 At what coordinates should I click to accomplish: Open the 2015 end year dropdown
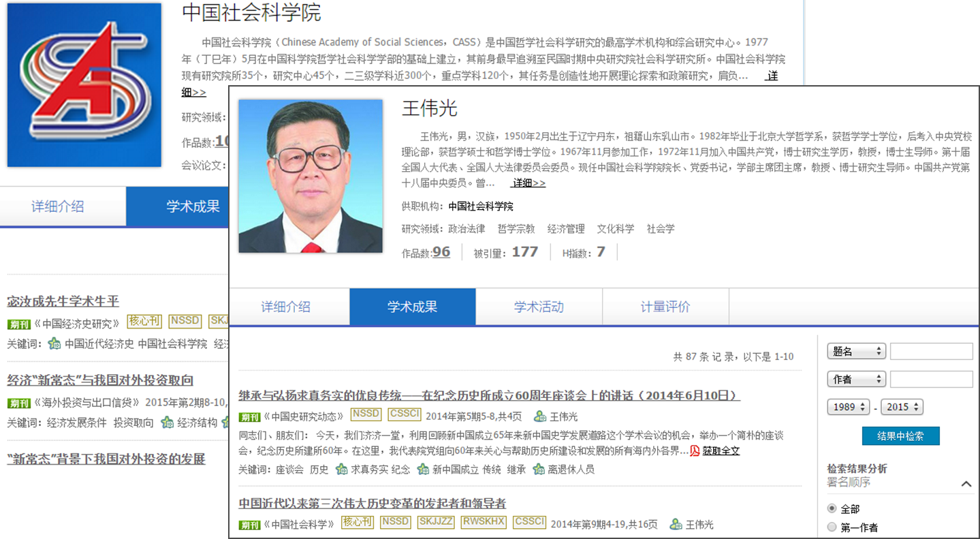[x=902, y=407]
